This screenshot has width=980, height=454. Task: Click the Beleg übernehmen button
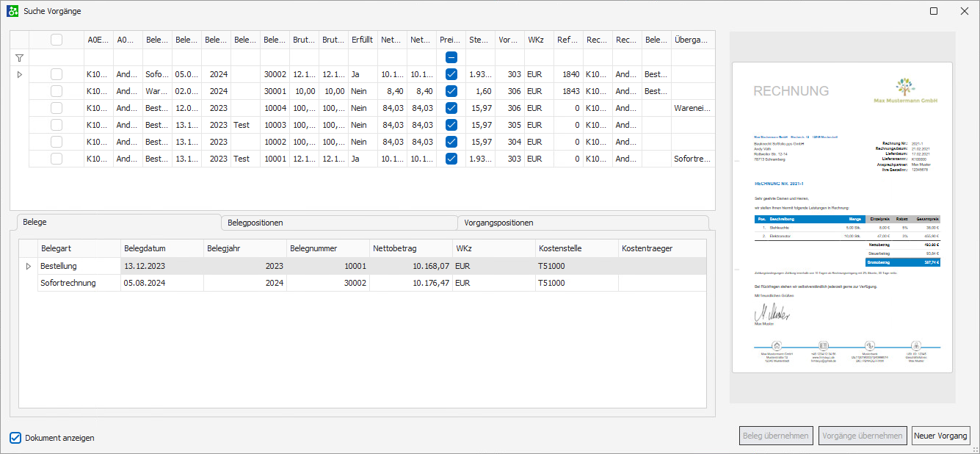point(776,435)
